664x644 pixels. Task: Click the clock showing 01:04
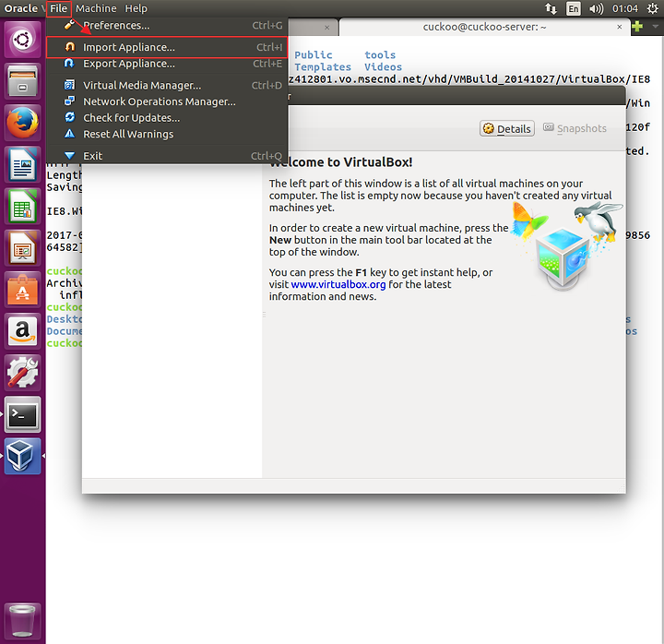pos(624,8)
